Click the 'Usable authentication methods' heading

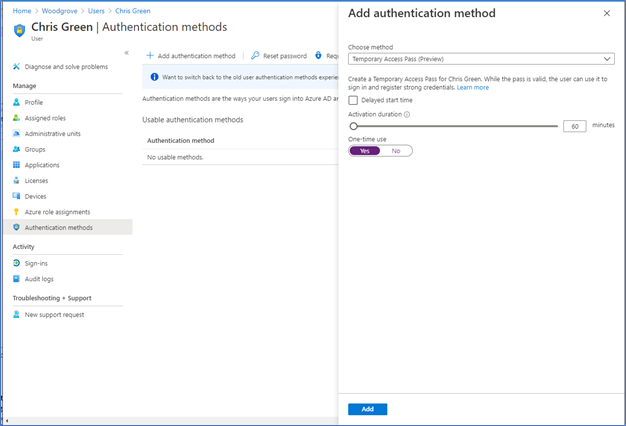click(x=193, y=120)
